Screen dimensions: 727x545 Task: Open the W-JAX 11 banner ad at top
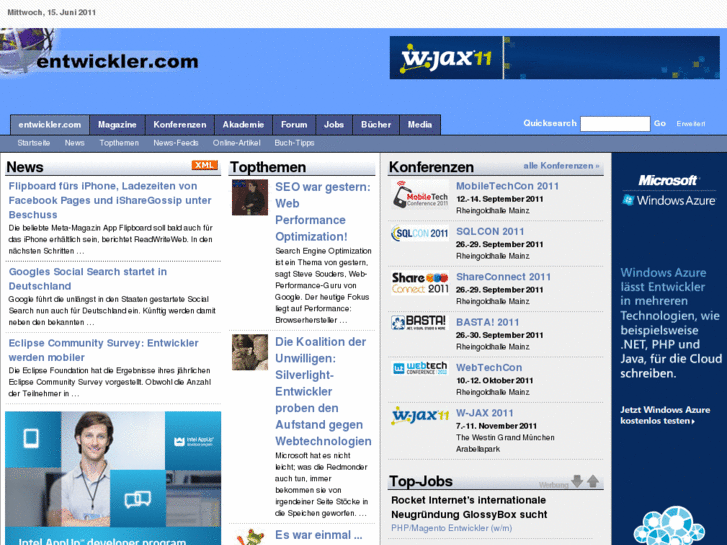(x=555, y=58)
